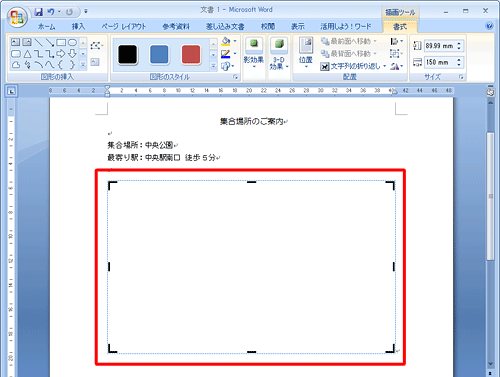
Task: Open サイズ dialog launcher
Action: tap(461, 77)
